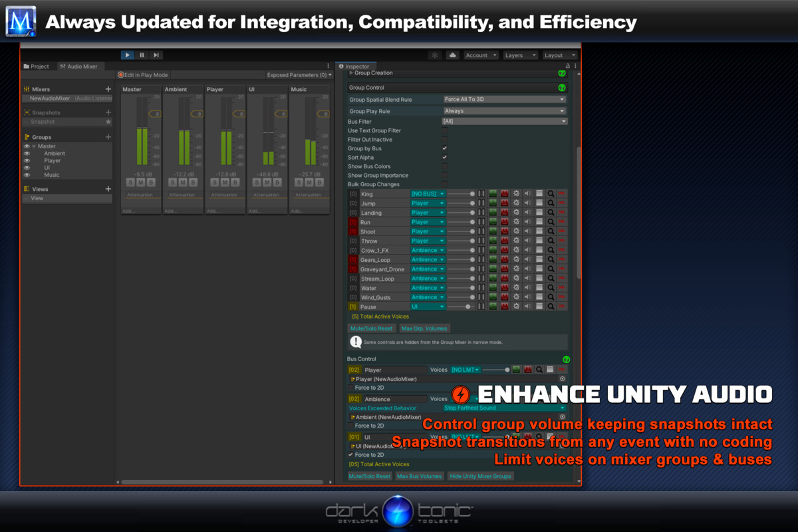This screenshot has height=532, width=798.
Task: Enable Show Bus Colors checkbox
Action: click(444, 166)
